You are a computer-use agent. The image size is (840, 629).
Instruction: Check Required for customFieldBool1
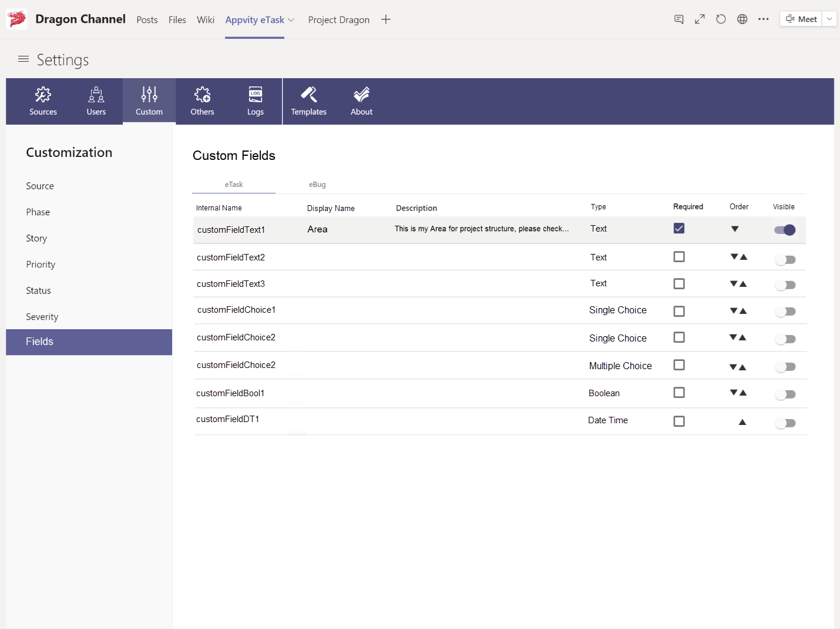coord(679,393)
